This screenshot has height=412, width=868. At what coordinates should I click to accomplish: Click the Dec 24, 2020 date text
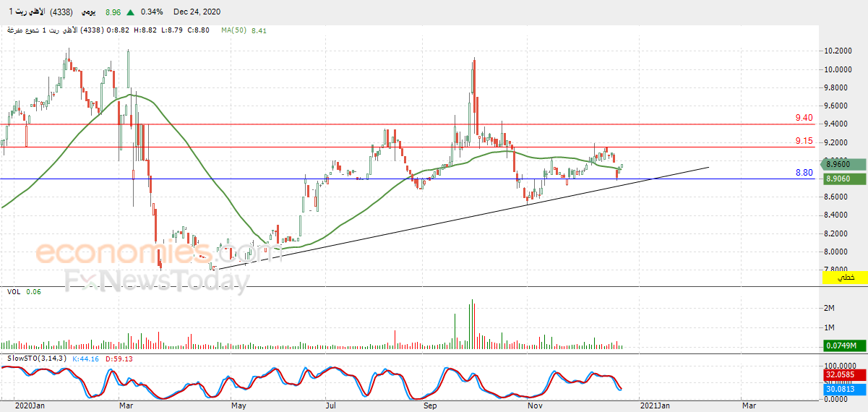click(198, 12)
